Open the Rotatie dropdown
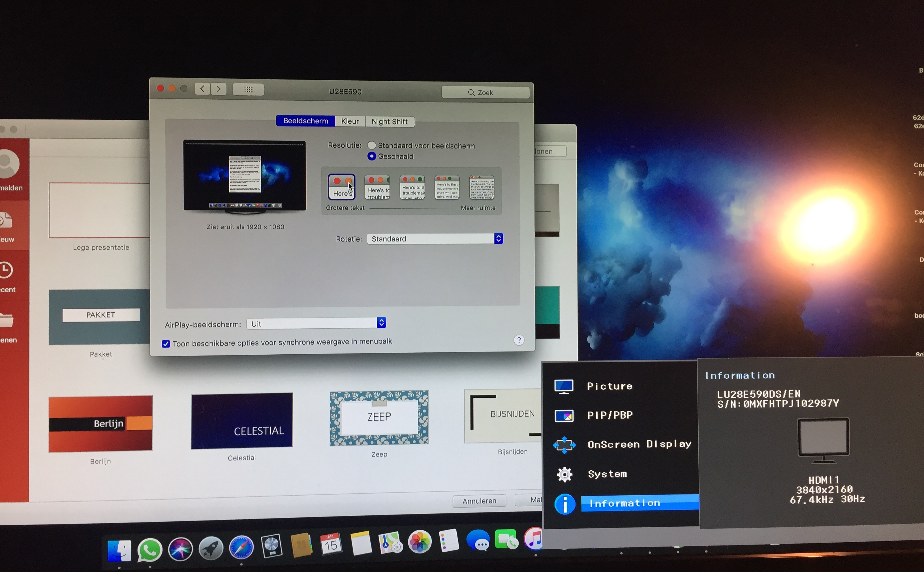924x572 pixels. [435, 239]
